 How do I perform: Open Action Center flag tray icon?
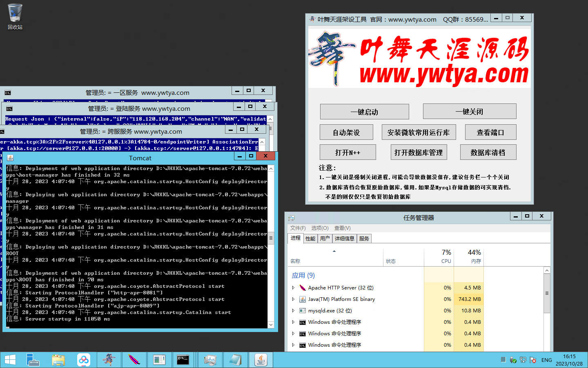(532, 360)
